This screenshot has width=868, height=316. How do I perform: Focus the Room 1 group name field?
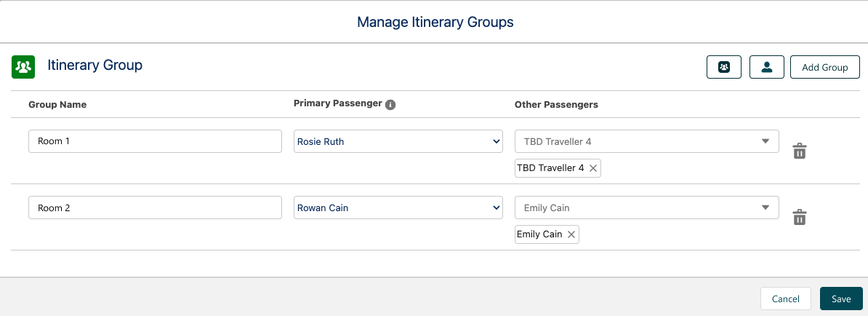[x=155, y=141]
